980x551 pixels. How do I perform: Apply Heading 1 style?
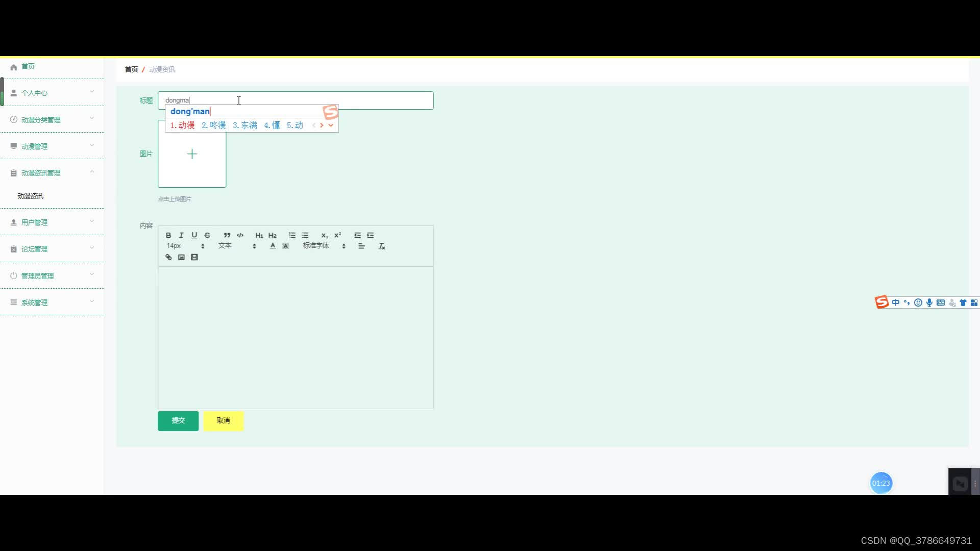(259, 235)
